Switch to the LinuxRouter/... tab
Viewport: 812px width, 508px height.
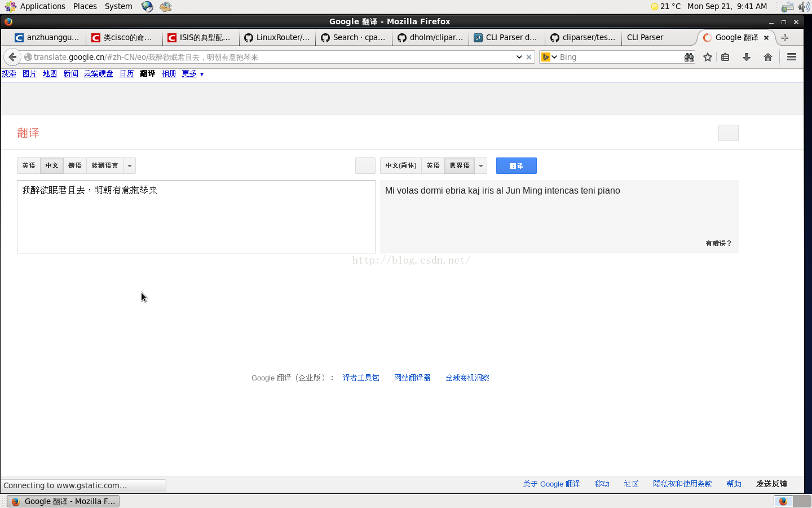click(x=277, y=38)
